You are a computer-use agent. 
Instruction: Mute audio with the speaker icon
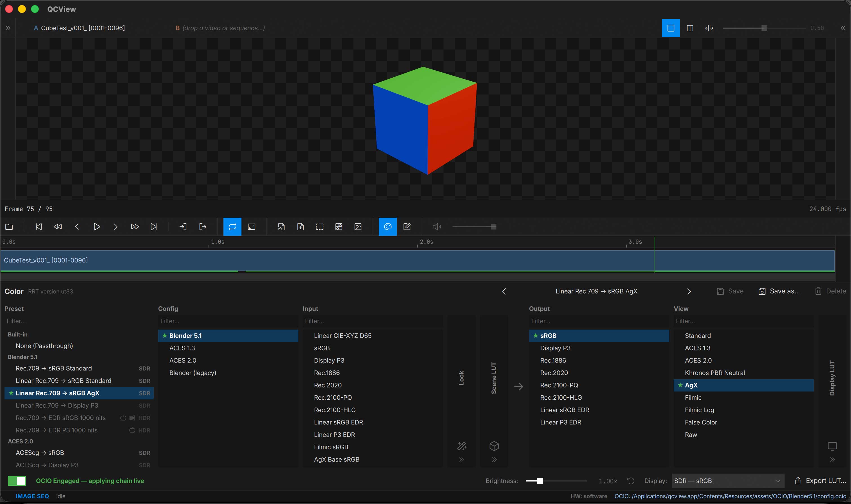[436, 226]
